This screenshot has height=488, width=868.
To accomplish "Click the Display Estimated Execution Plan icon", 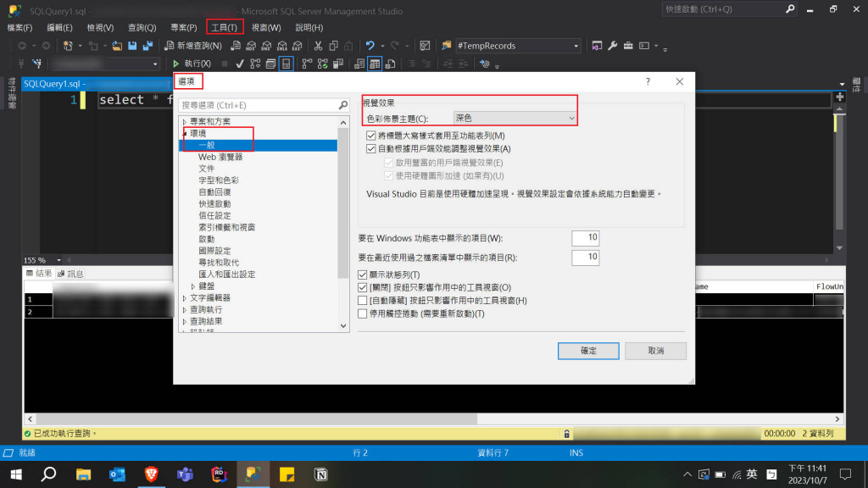I will tap(255, 64).
